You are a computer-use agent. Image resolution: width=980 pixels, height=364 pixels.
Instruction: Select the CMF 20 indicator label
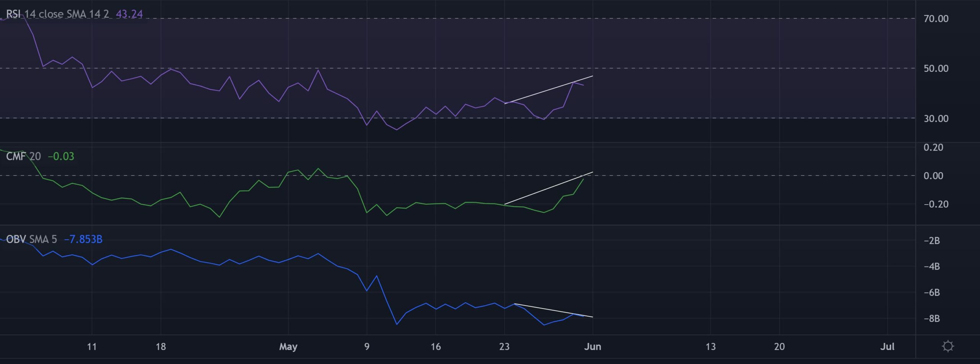23,156
